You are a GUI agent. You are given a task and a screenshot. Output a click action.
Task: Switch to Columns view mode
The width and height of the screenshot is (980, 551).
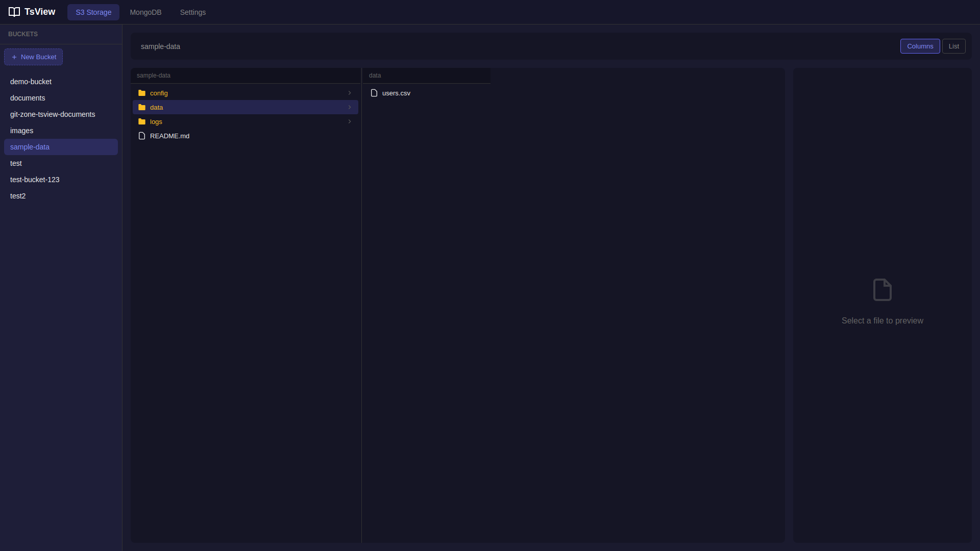[920, 46]
